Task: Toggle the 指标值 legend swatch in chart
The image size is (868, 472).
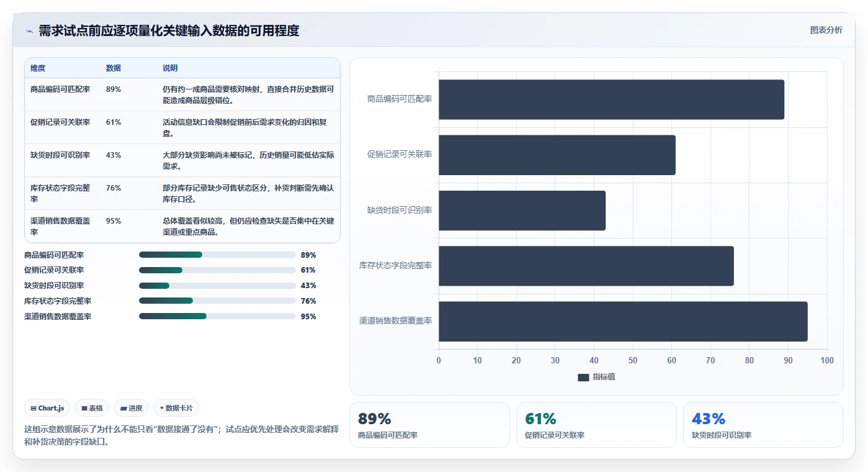Action: coord(583,377)
